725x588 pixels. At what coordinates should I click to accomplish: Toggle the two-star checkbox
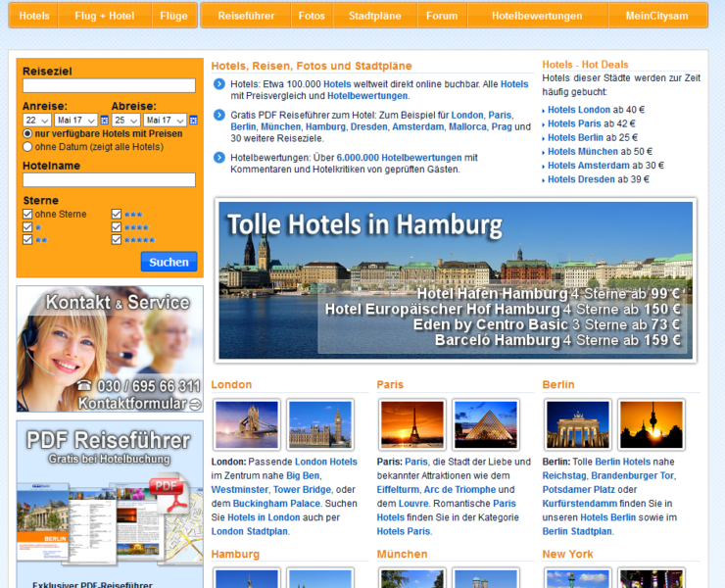coord(27,240)
